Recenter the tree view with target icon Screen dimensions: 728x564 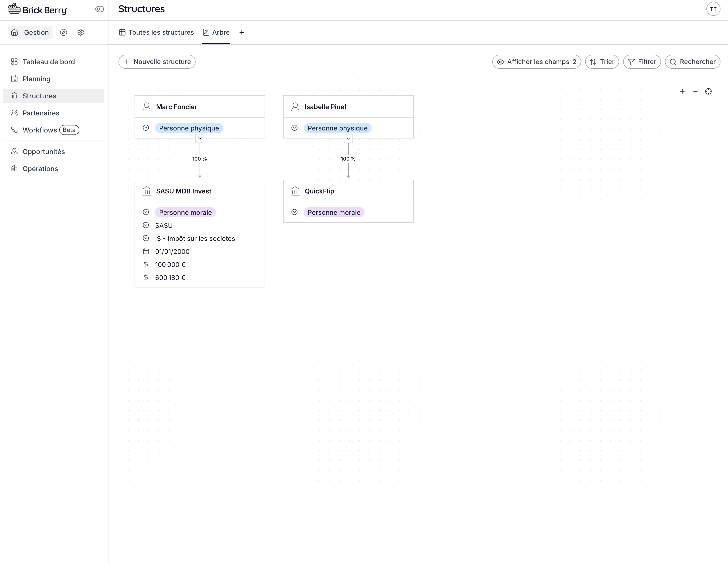tap(708, 91)
